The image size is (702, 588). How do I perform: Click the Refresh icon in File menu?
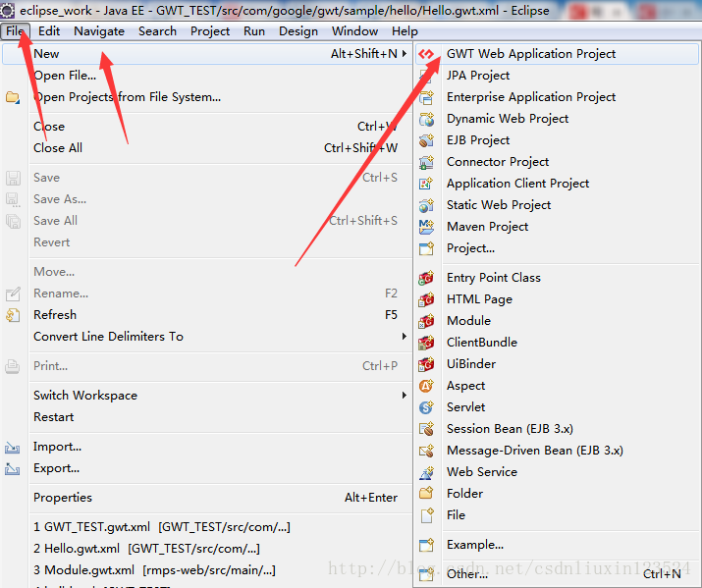[13, 315]
